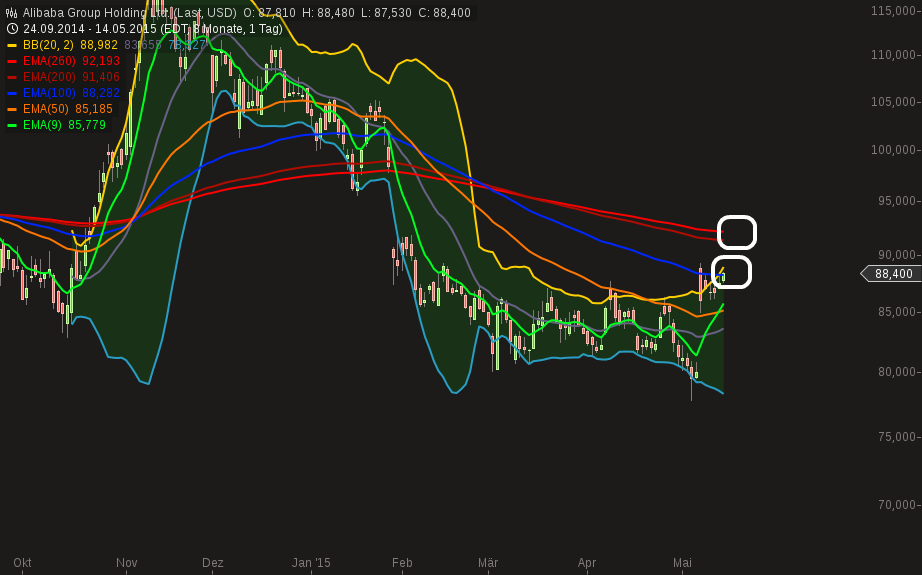Click the EMA(100) indicator label
The width and height of the screenshot is (922, 575).
pyautogui.click(x=49, y=93)
